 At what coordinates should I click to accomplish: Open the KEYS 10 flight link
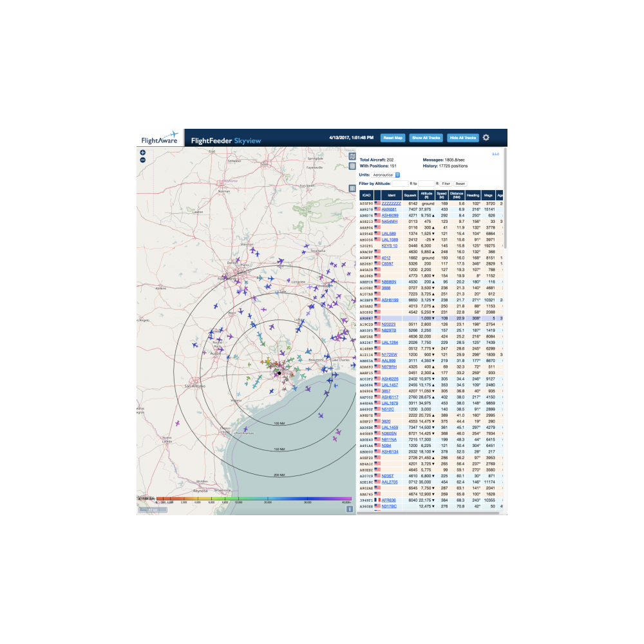point(390,245)
